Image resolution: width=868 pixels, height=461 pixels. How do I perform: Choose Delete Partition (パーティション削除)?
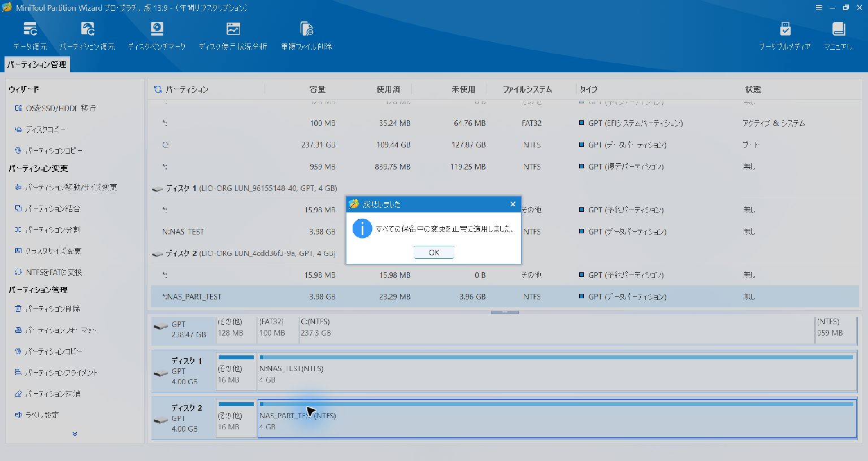tap(47, 309)
